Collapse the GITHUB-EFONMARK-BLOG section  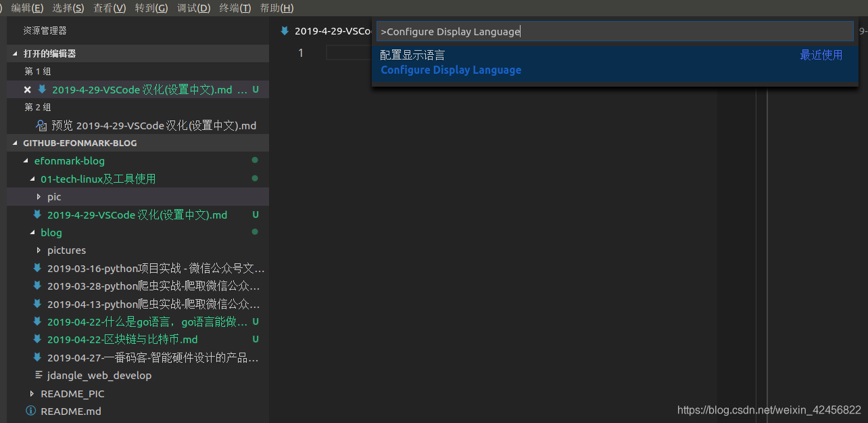click(x=16, y=143)
